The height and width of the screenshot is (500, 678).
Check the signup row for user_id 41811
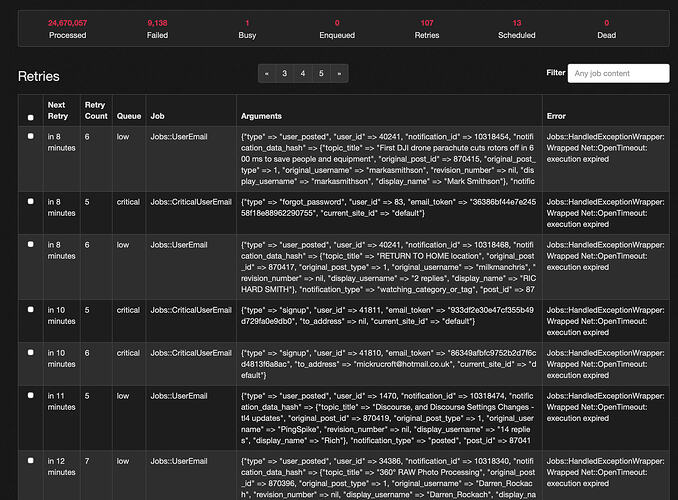[30, 309]
